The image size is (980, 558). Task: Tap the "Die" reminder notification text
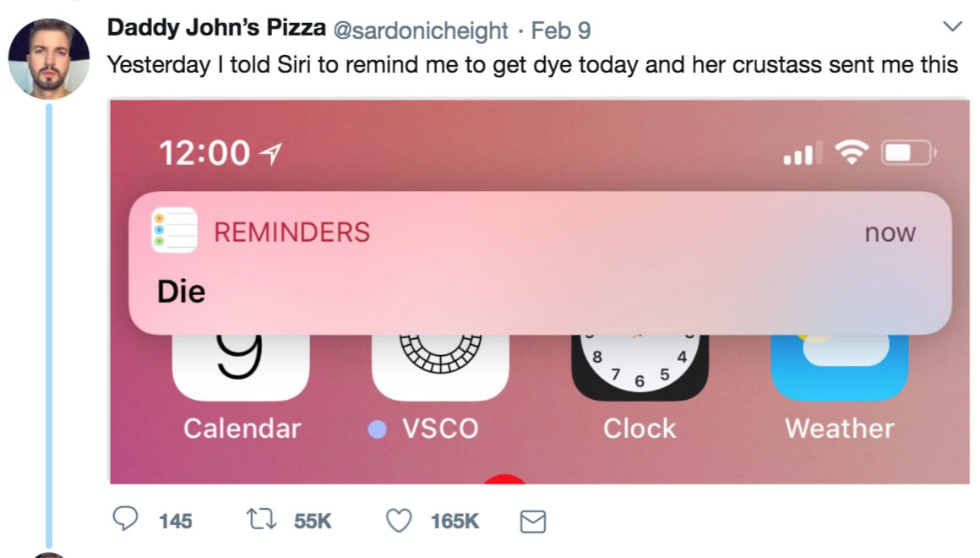click(182, 292)
